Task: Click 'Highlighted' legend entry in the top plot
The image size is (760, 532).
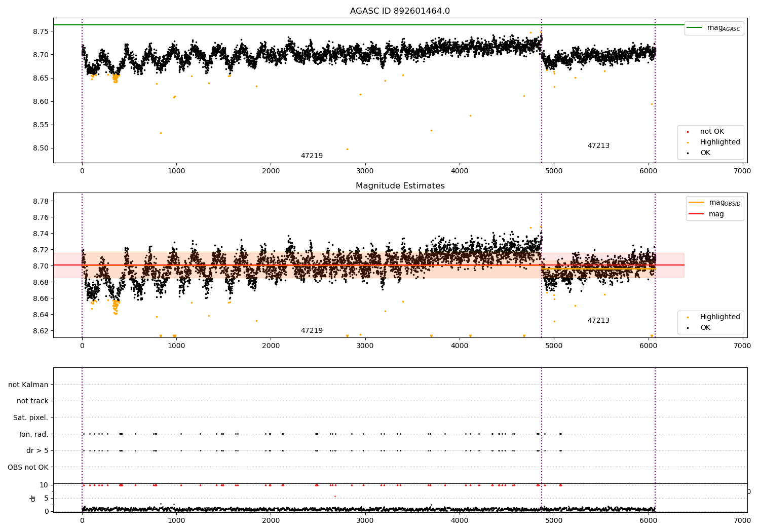Action: pos(720,142)
